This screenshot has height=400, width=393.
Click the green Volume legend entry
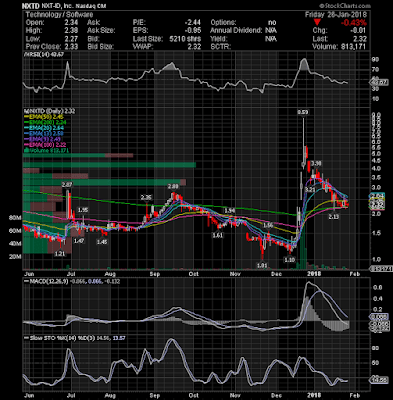click(46, 150)
